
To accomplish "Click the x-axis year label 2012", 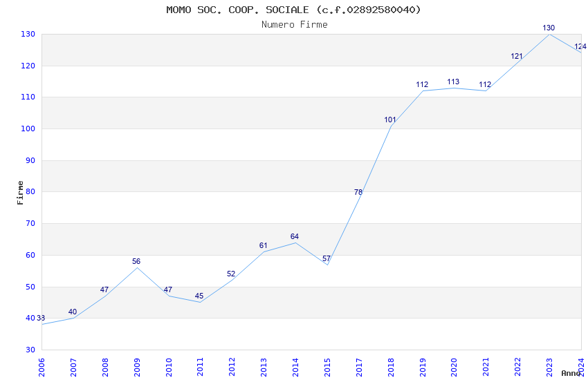I will (x=232, y=367).
